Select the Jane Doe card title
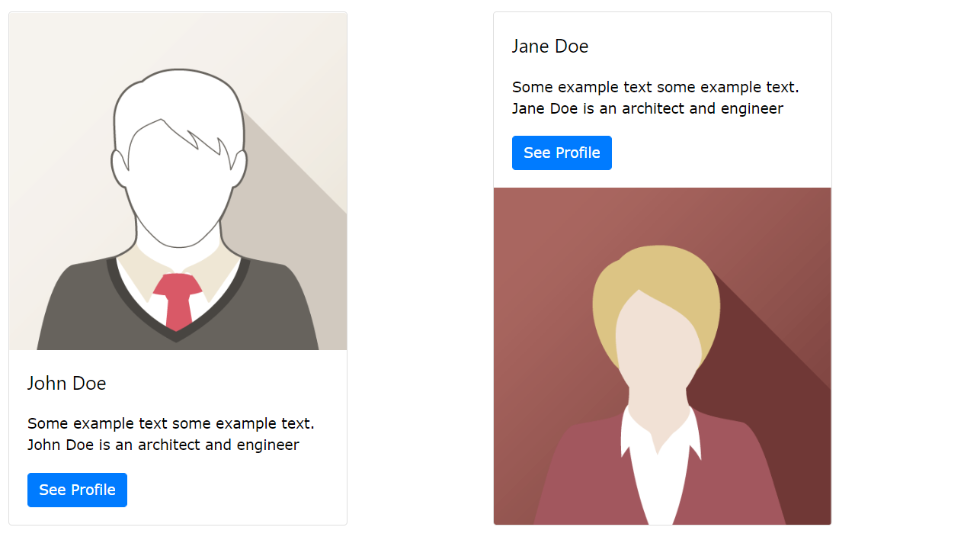This screenshot has width=980, height=540. point(550,47)
